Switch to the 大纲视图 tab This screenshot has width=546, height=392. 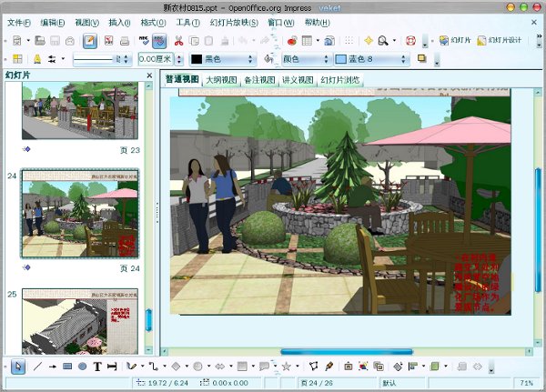pos(221,80)
